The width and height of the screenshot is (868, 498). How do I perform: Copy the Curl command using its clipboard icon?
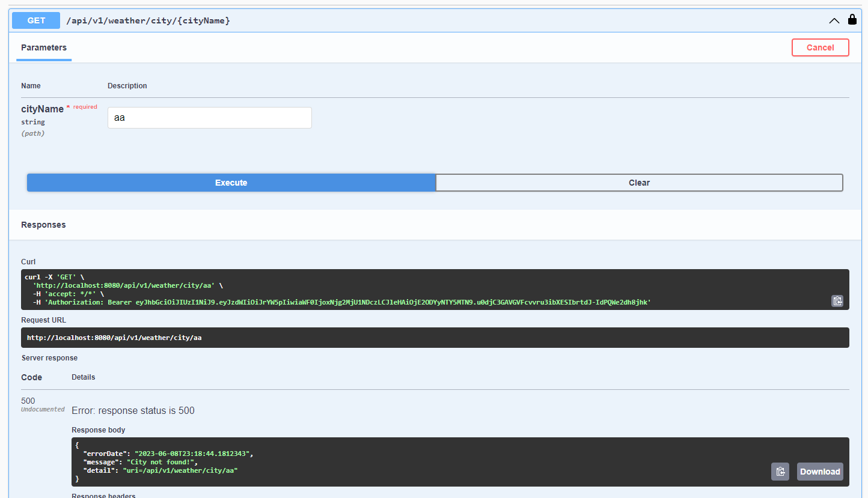pyautogui.click(x=837, y=300)
